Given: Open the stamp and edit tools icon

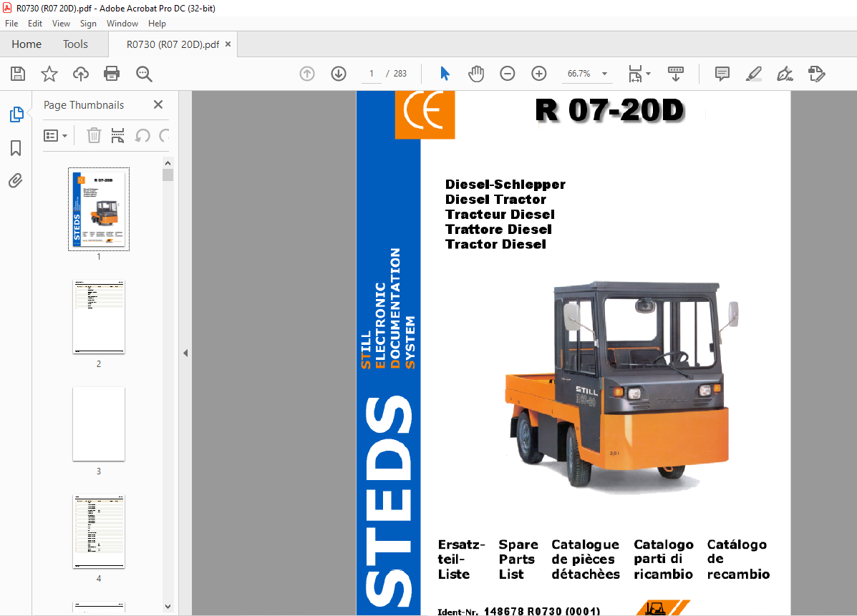Looking at the screenshot, I should tap(817, 74).
